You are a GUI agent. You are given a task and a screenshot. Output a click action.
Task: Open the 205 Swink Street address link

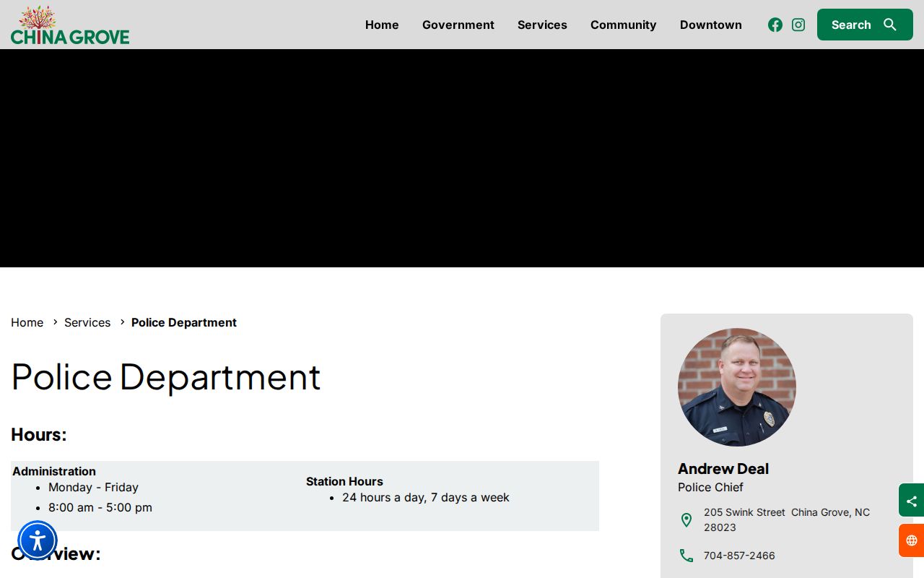(787, 519)
